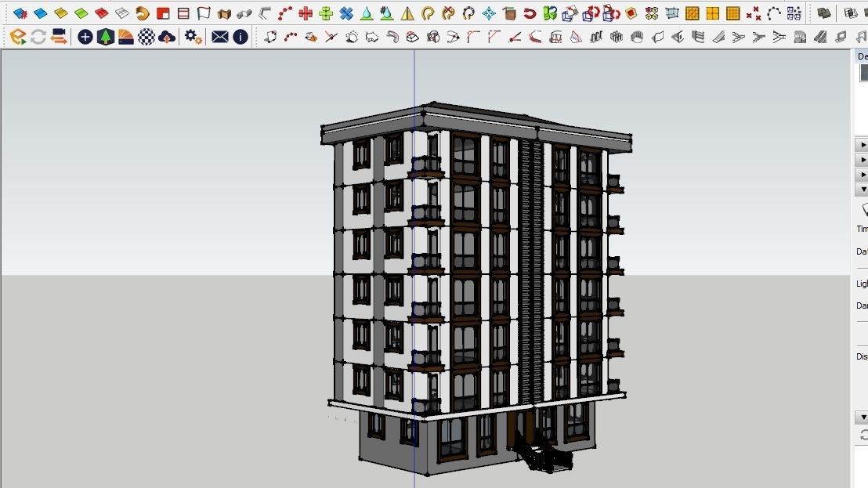The width and height of the screenshot is (868, 488).
Task: Collapse the expanded panel above Tim label
Action: coord(863,190)
